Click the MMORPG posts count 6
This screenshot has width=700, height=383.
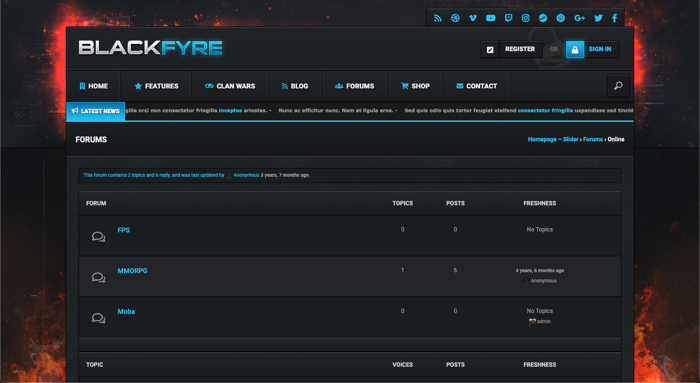tap(455, 270)
